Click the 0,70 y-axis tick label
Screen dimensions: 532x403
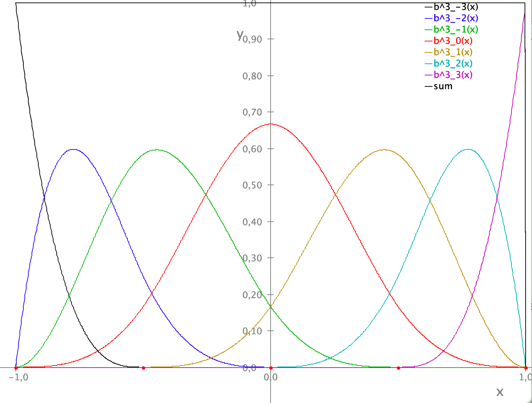tap(252, 112)
